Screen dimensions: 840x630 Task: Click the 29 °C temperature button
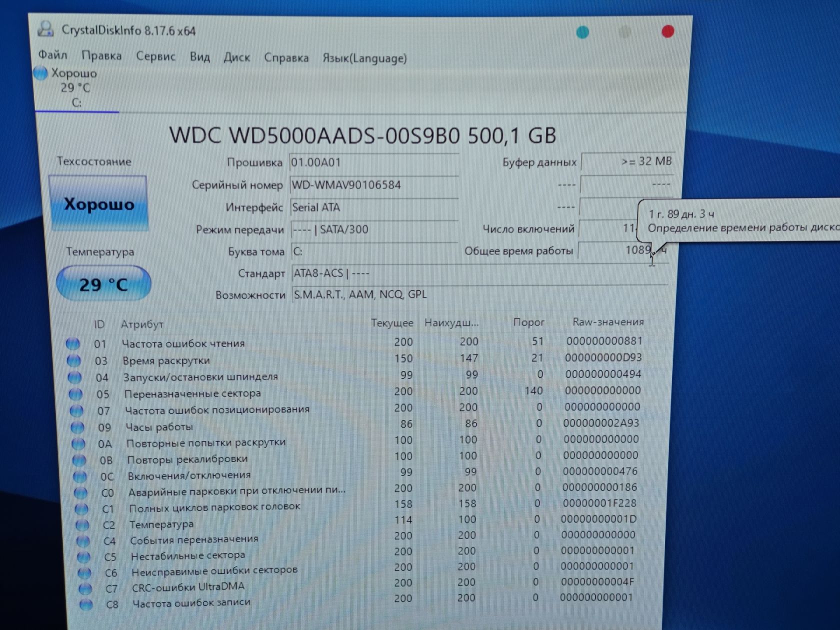[103, 284]
